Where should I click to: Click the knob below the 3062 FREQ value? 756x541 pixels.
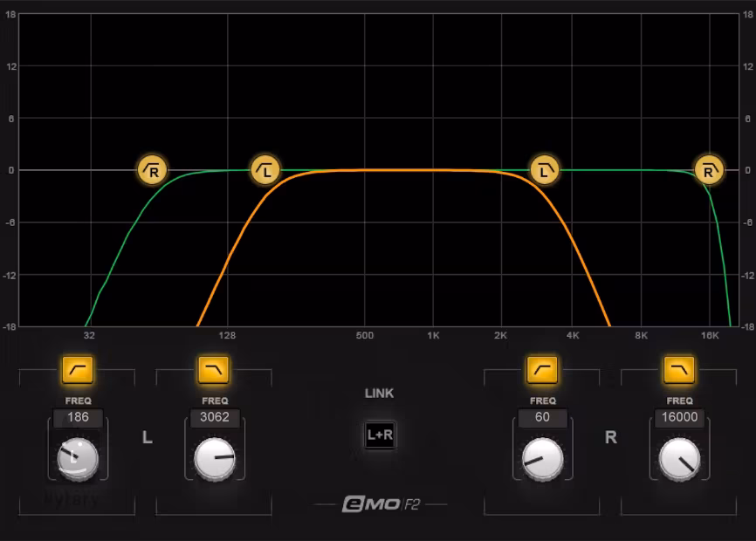point(215,459)
